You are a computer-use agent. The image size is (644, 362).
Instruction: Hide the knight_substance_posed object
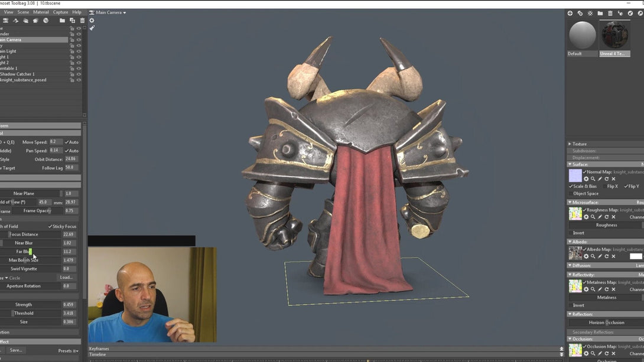pyautogui.click(x=79, y=80)
